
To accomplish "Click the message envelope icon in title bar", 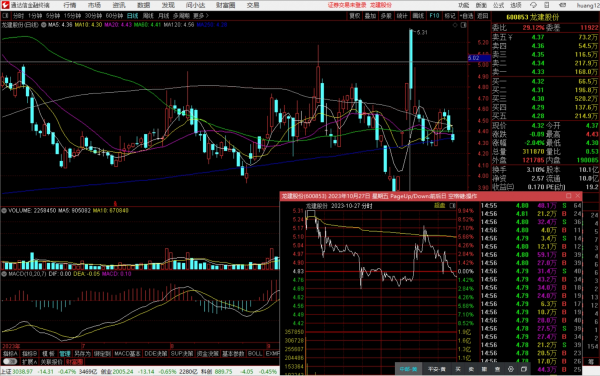I will [x=562, y=5].
